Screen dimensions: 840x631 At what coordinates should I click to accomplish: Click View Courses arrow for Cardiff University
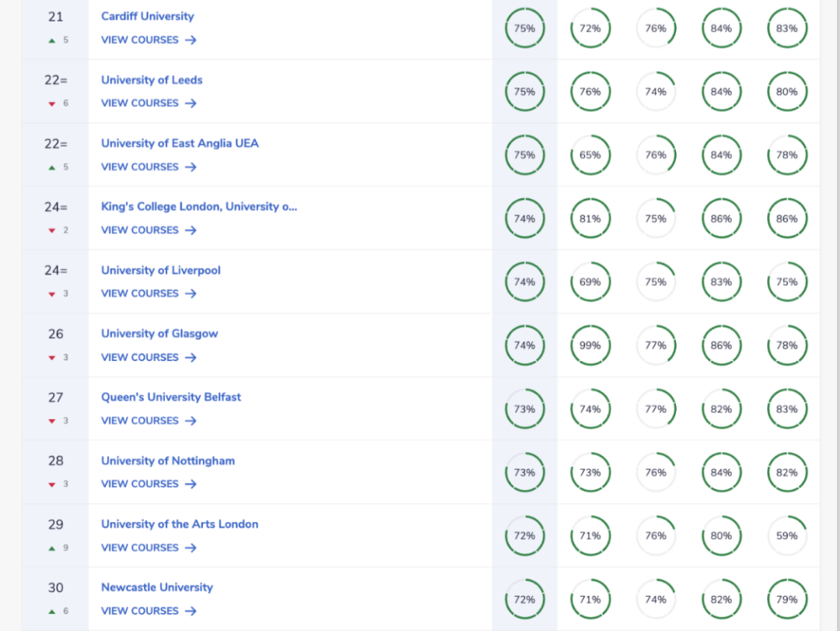coord(191,40)
